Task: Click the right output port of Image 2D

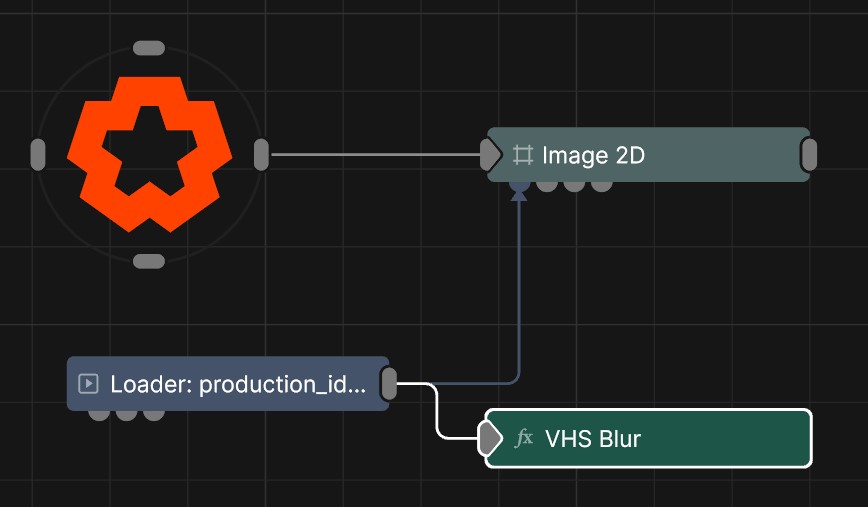Action: point(809,155)
